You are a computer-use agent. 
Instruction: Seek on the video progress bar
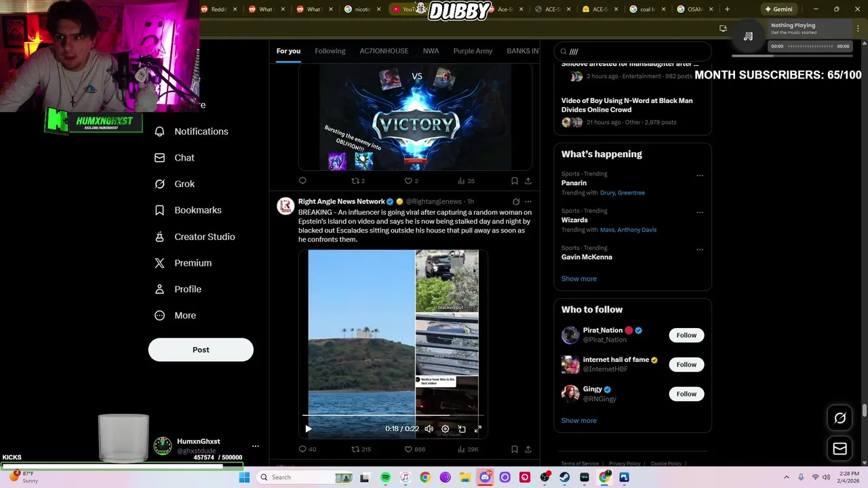393,415
